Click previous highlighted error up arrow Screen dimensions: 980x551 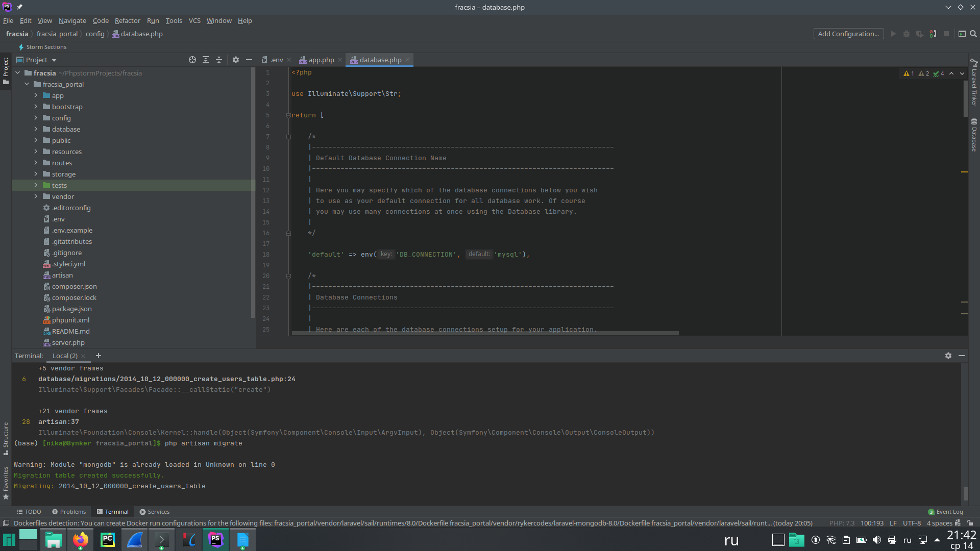coord(951,73)
